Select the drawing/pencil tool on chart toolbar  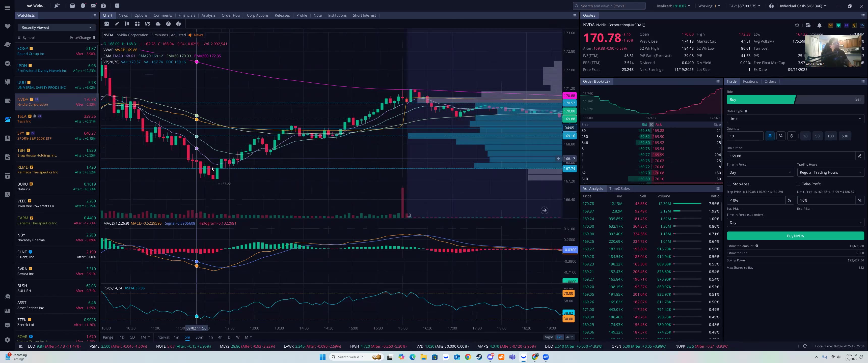click(117, 24)
